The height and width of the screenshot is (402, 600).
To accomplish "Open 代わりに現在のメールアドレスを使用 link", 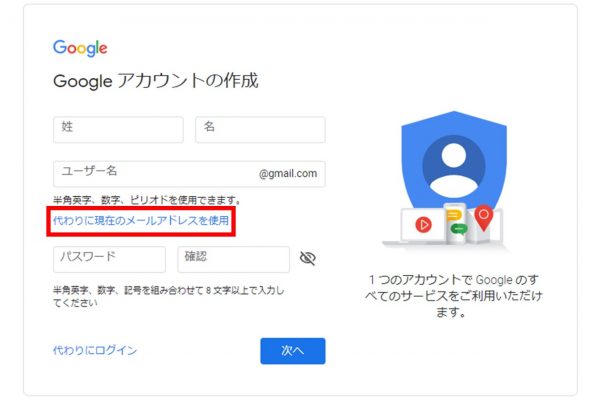I will [141, 221].
